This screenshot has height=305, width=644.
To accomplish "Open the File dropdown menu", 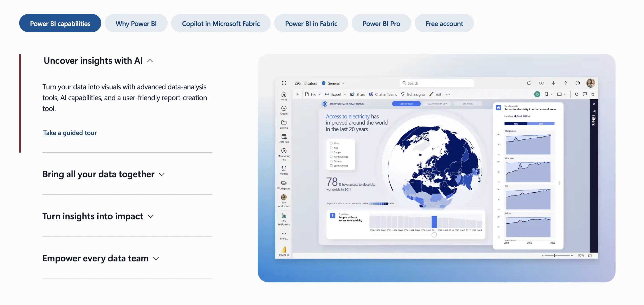I will pyautogui.click(x=313, y=94).
